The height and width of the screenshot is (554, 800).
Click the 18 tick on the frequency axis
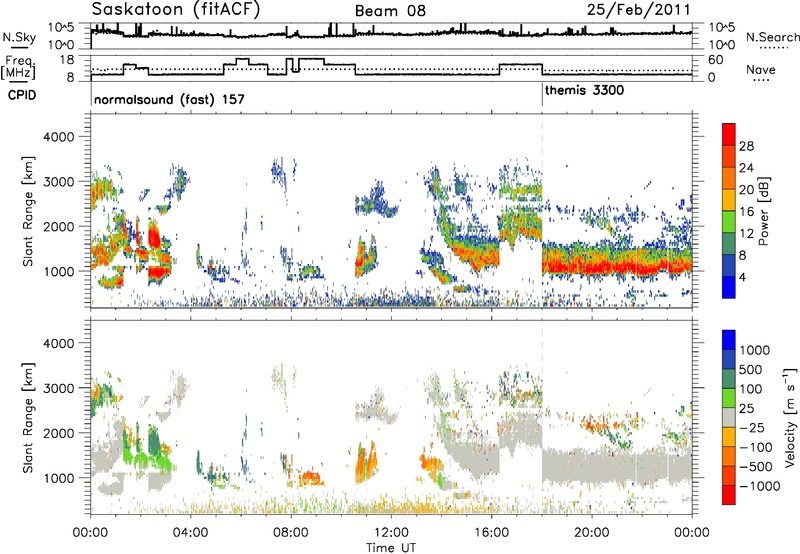pos(67,60)
